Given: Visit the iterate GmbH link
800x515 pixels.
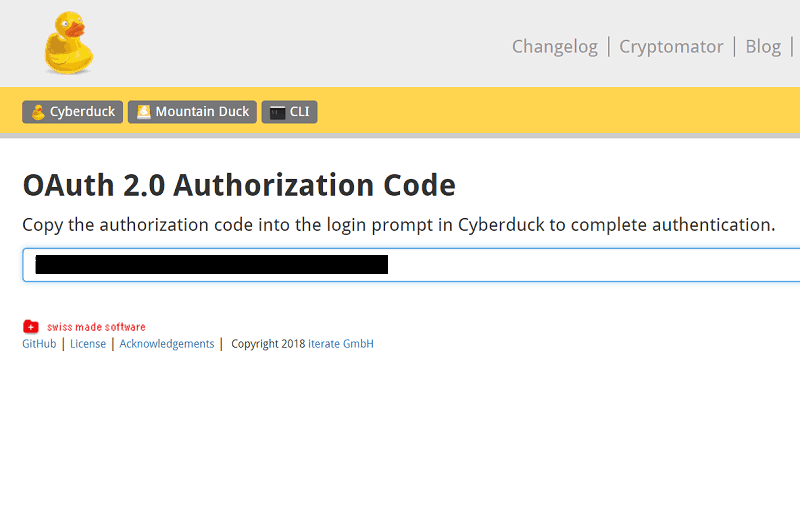Looking at the screenshot, I should [x=341, y=344].
